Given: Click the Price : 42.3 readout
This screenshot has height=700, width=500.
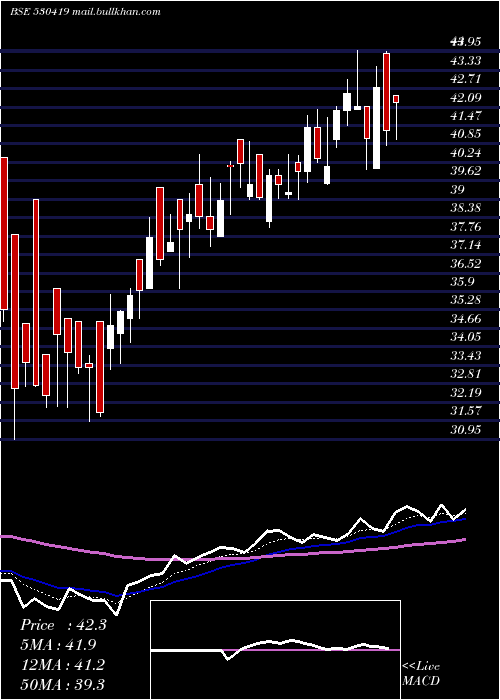Looking at the screenshot, I should [x=63, y=625].
